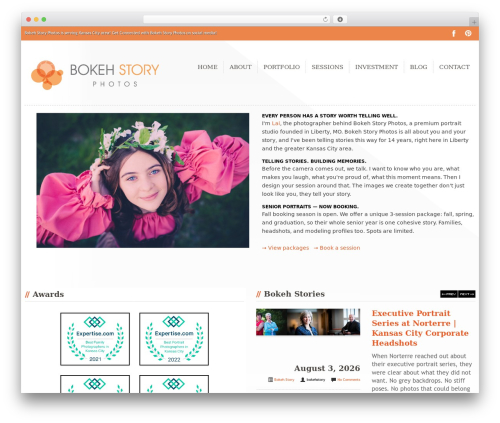
Task: Show previous story with PREV button
Action: [x=449, y=294]
